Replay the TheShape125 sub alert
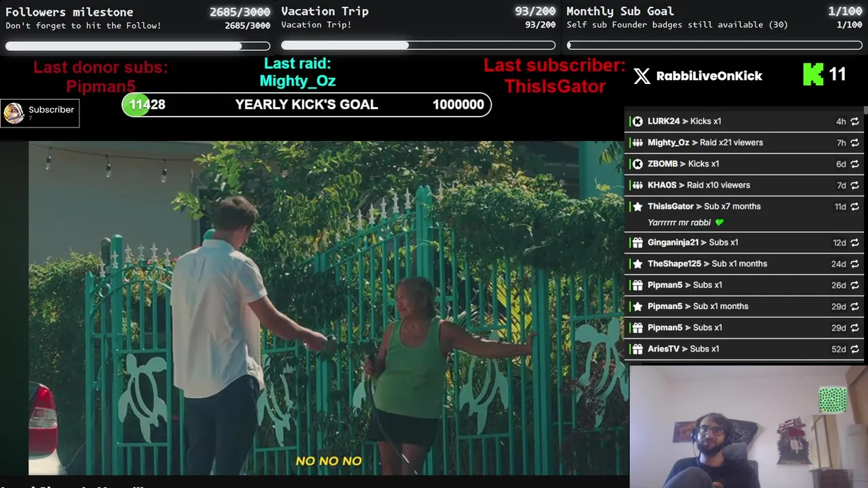Image resolution: width=868 pixels, height=488 pixels. pyautogui.click(x=854, y=264)
